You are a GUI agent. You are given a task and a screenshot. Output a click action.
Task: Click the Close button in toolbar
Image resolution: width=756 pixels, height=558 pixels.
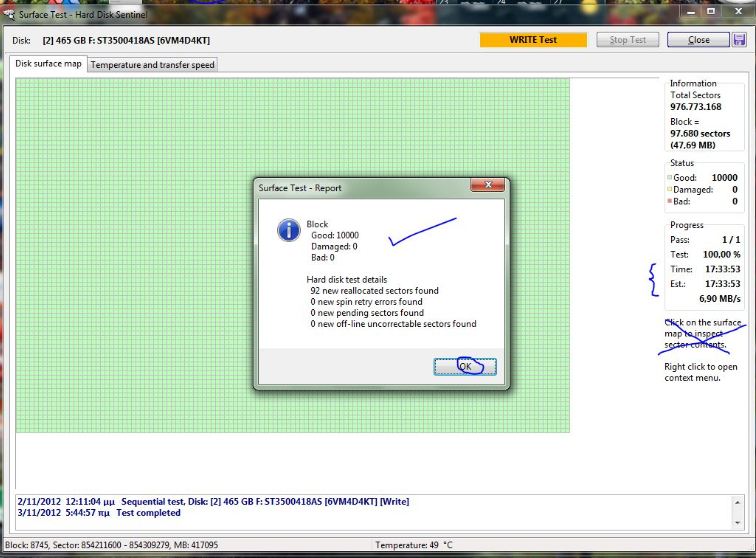point(698,40)
